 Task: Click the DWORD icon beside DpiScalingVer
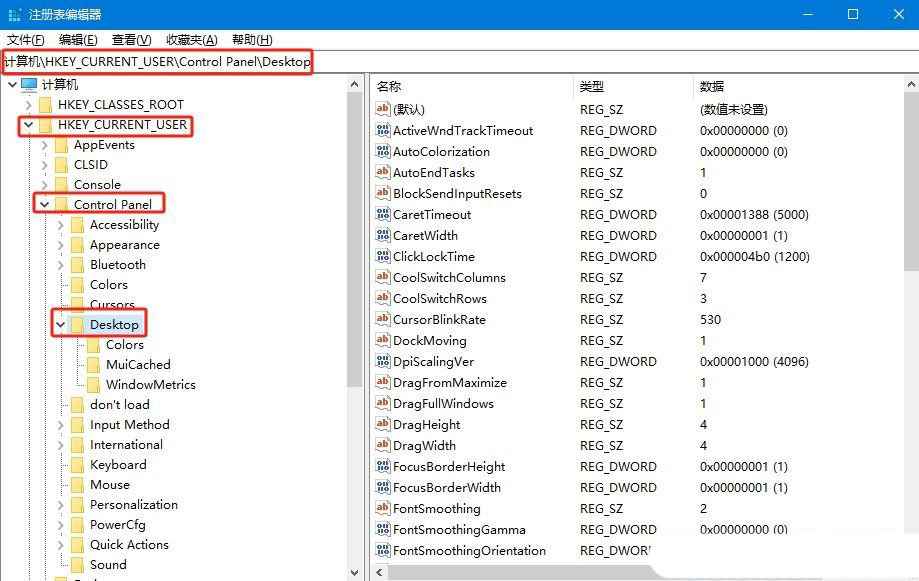point(384,361)
